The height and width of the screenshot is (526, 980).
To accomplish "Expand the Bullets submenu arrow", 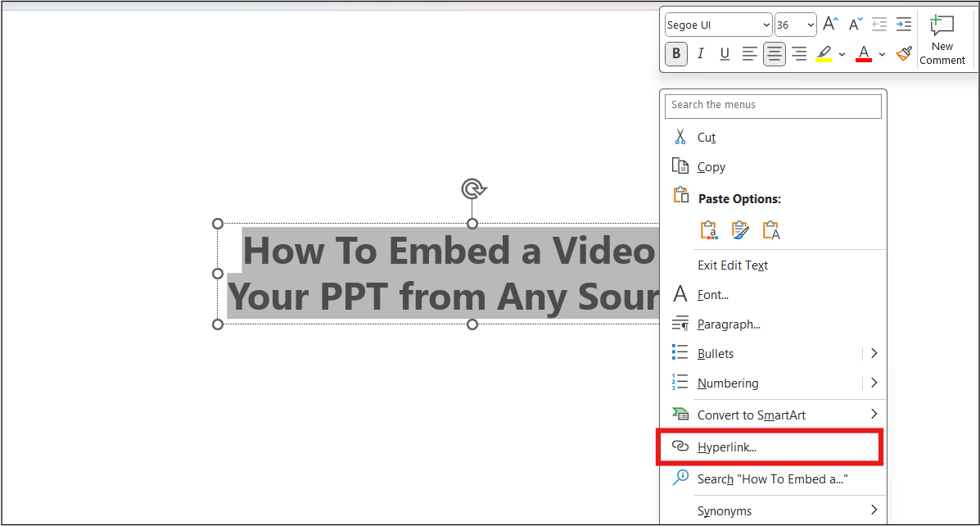I will click(874, 353).
